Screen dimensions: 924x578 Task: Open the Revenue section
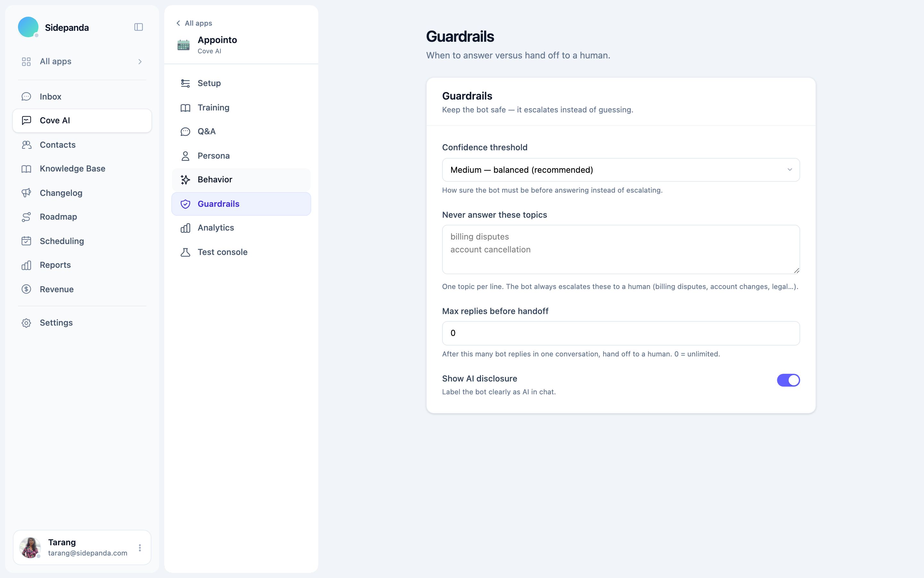pos(82,289)
